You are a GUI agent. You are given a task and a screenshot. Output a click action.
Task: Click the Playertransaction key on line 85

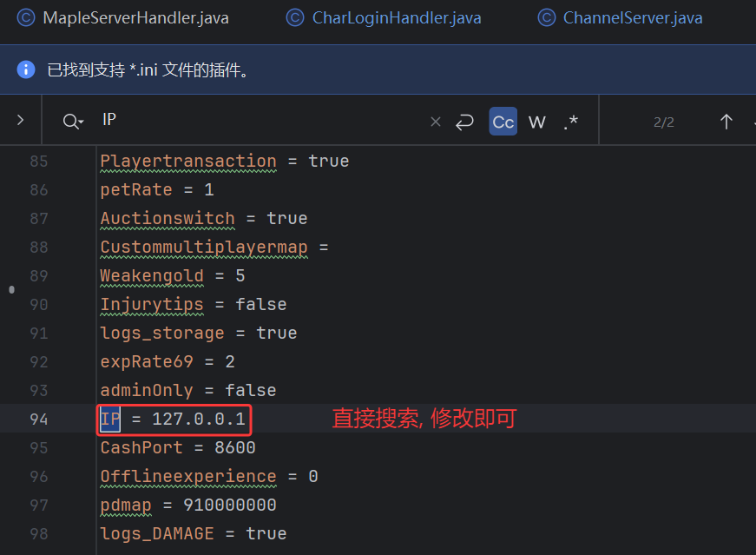(188, 162)
